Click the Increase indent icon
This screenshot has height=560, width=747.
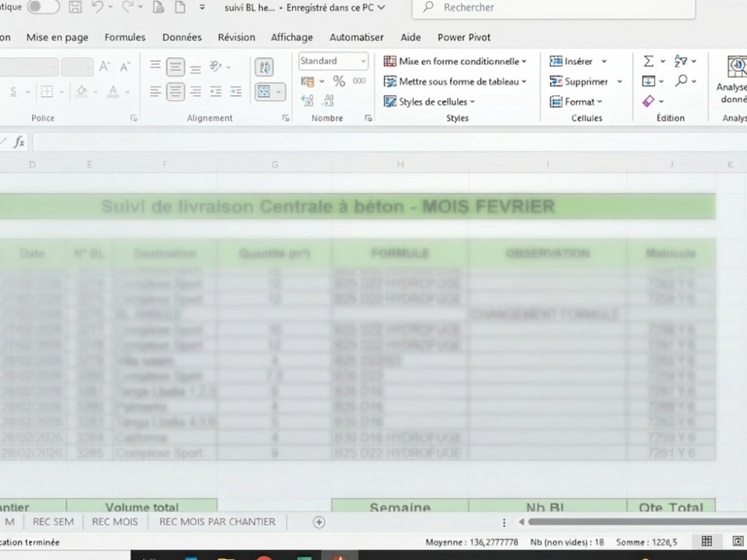[236, 91]
